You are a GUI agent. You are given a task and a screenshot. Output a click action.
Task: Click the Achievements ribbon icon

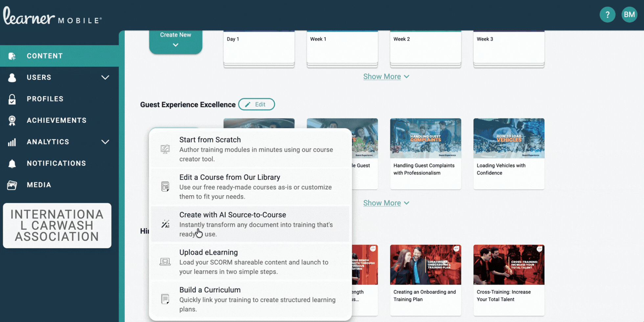point(12,121)
